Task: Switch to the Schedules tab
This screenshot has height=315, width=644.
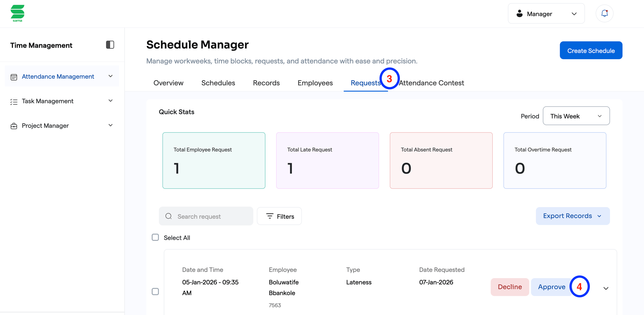Action: point(218,83)
